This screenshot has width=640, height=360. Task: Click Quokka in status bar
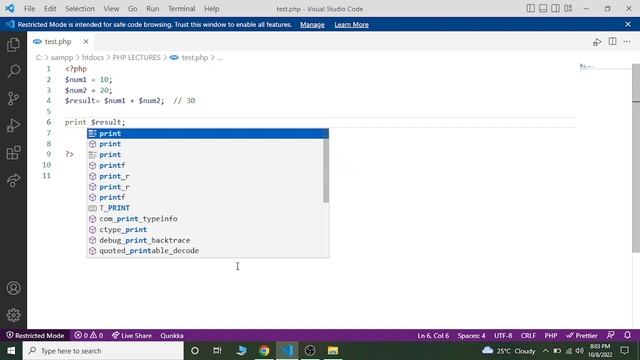pyautogui.click(x=172, y=336)
